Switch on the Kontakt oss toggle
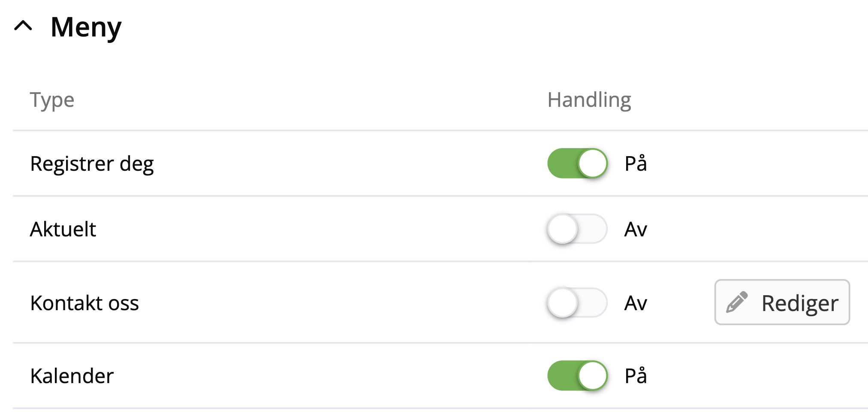 coord(577,303)
